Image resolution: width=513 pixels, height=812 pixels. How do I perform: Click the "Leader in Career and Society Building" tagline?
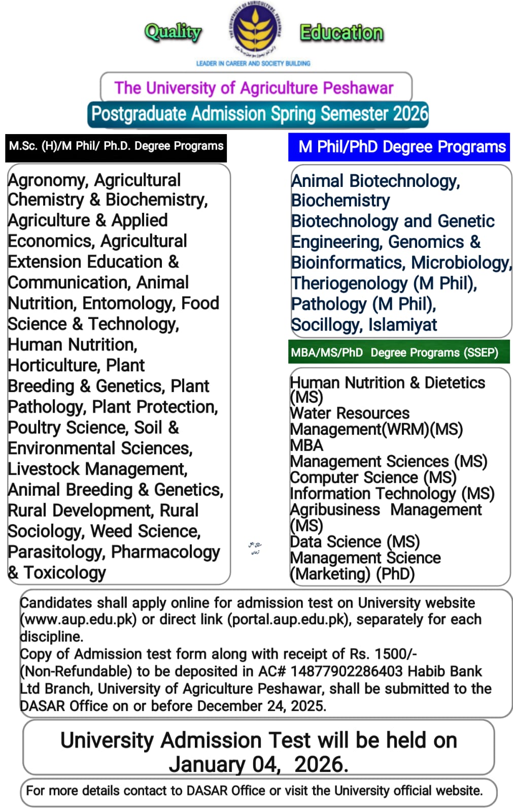coord(253,63)
